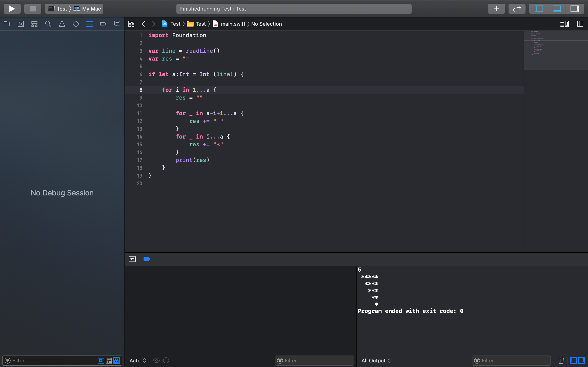This screenshot has height=367, width=588.
Task: Click the console Filter field
Action: pos(513,360)
